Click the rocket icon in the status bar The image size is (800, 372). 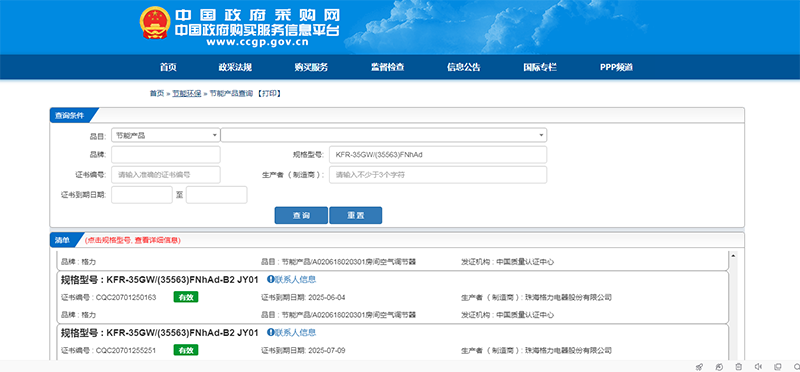[x=699, y=366]
